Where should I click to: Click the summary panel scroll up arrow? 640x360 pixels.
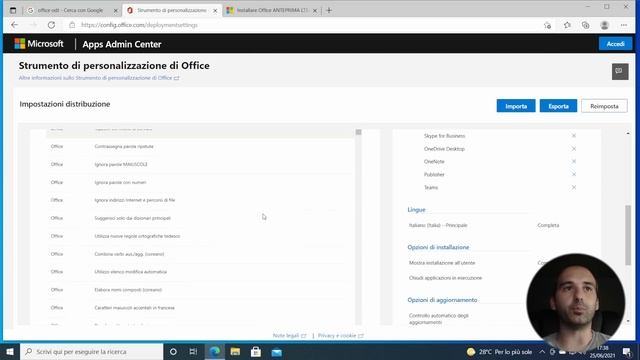click(628, 133)
